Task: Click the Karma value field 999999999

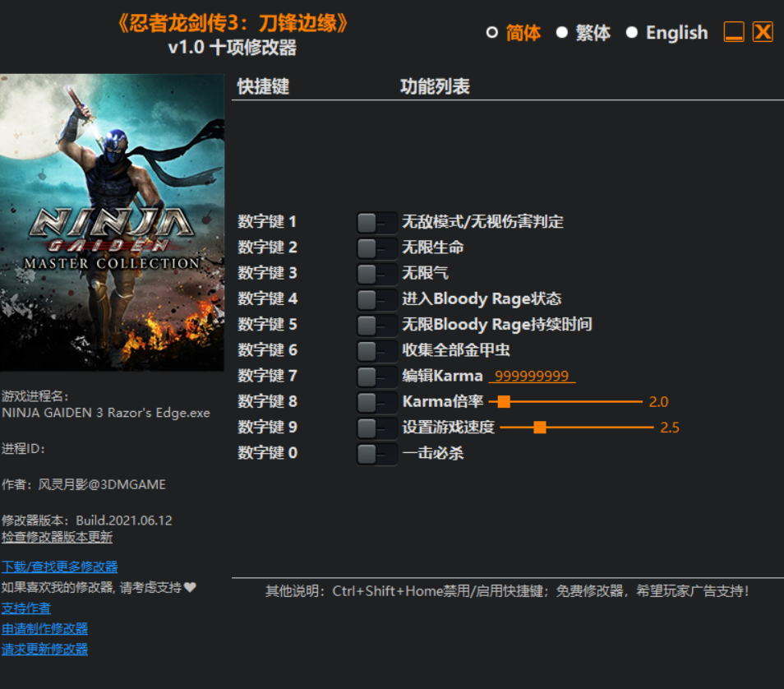Action: tap(532, 376)
